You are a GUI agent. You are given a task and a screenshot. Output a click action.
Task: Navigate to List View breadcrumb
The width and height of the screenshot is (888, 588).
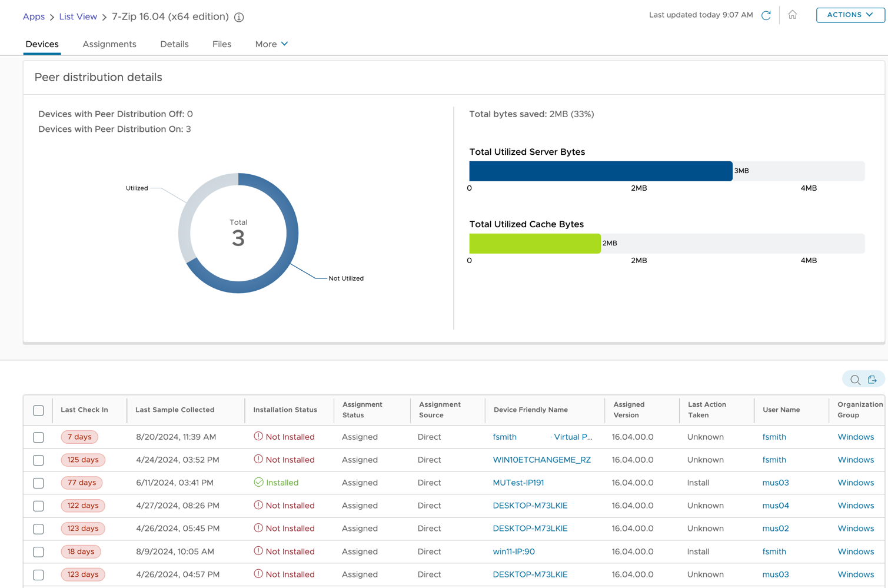[78, 16]
